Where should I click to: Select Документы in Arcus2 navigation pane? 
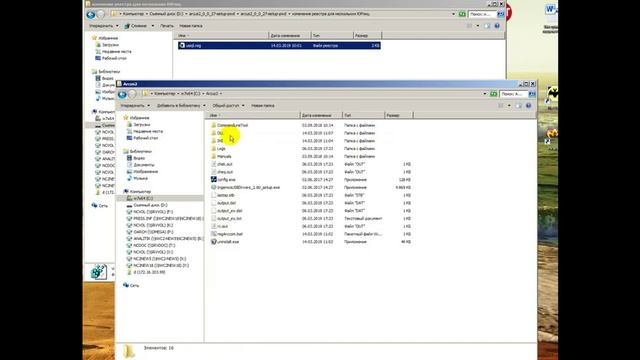144,165
